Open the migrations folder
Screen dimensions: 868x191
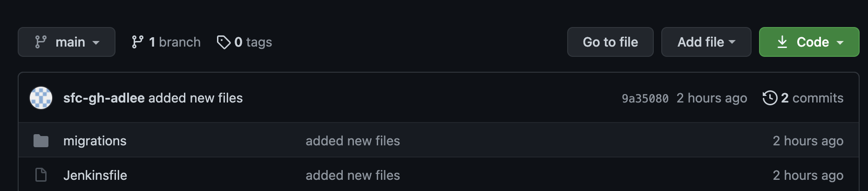click(x=95, y=141)
